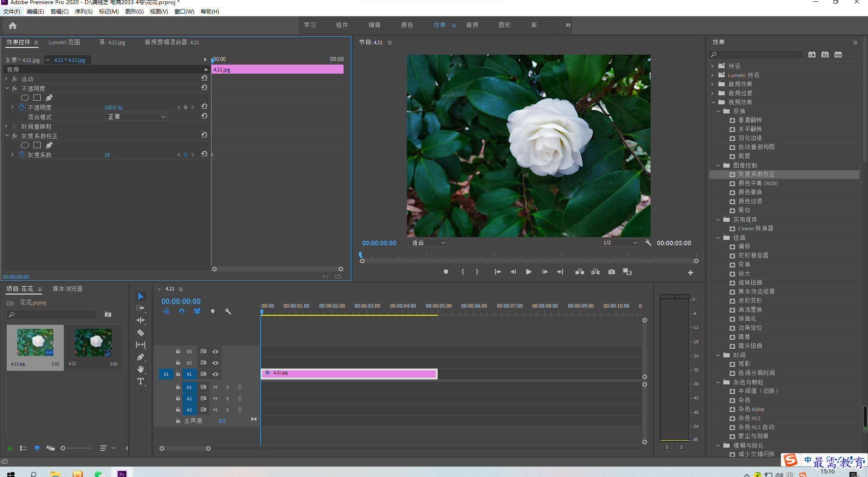Collapse the 扭曲 folder
This screenshot has width=868, height=477.
[x=718, y=238]
